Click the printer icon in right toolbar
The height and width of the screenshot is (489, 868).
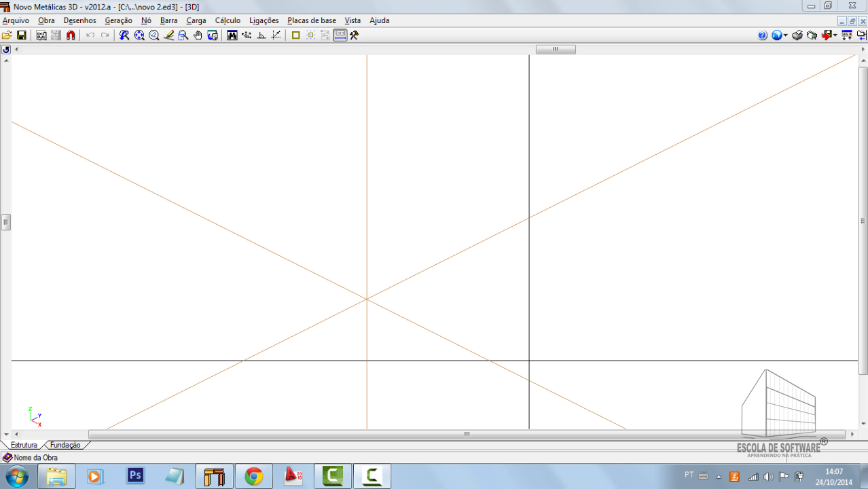pos(797,35)
